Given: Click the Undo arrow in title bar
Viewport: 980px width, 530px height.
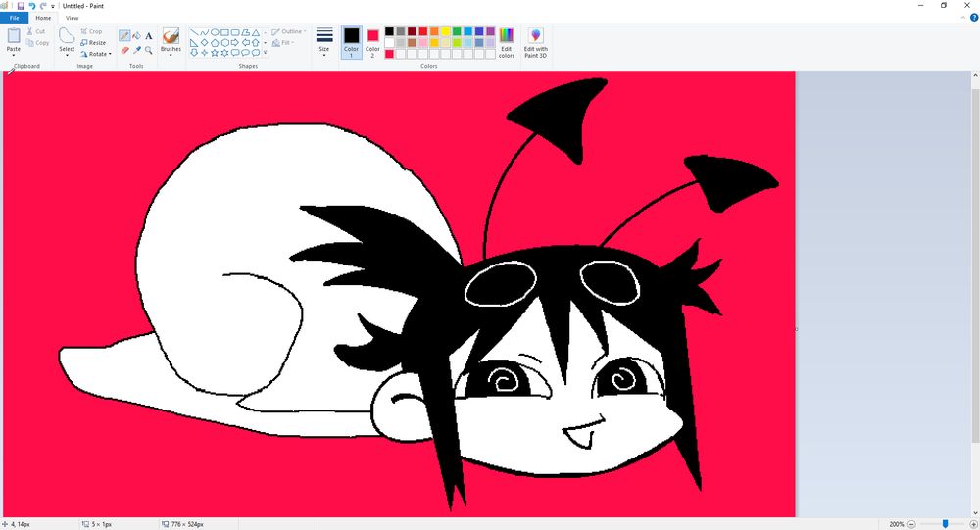Looking at the screenshot, I should [32, 6].
